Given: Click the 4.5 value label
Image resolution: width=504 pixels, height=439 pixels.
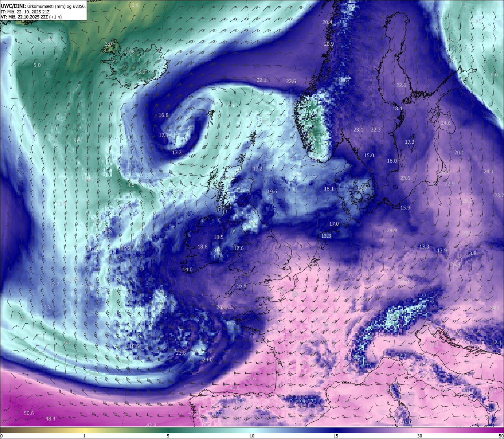Looking at the screenshot, I should click(x=131, y=185).
